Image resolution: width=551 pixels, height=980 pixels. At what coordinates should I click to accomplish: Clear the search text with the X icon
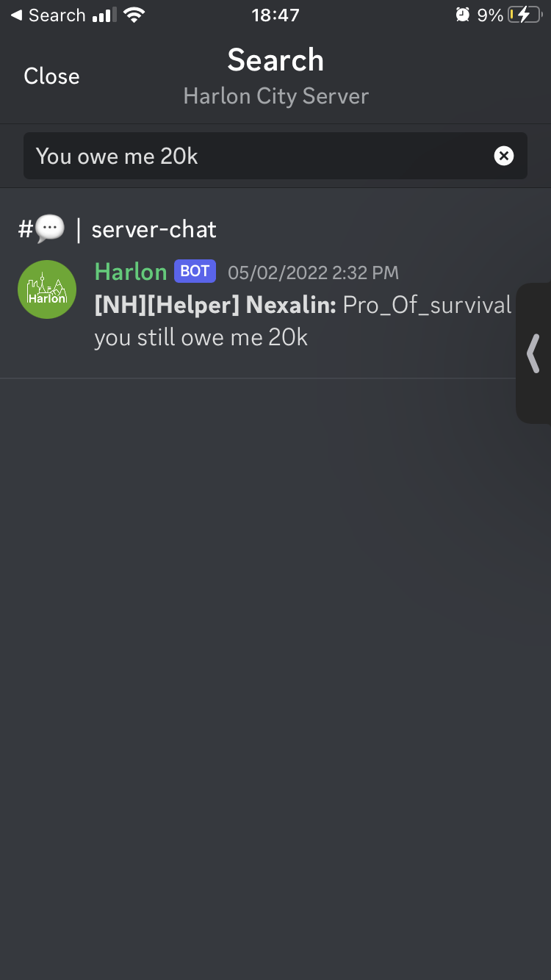(504, 156)
